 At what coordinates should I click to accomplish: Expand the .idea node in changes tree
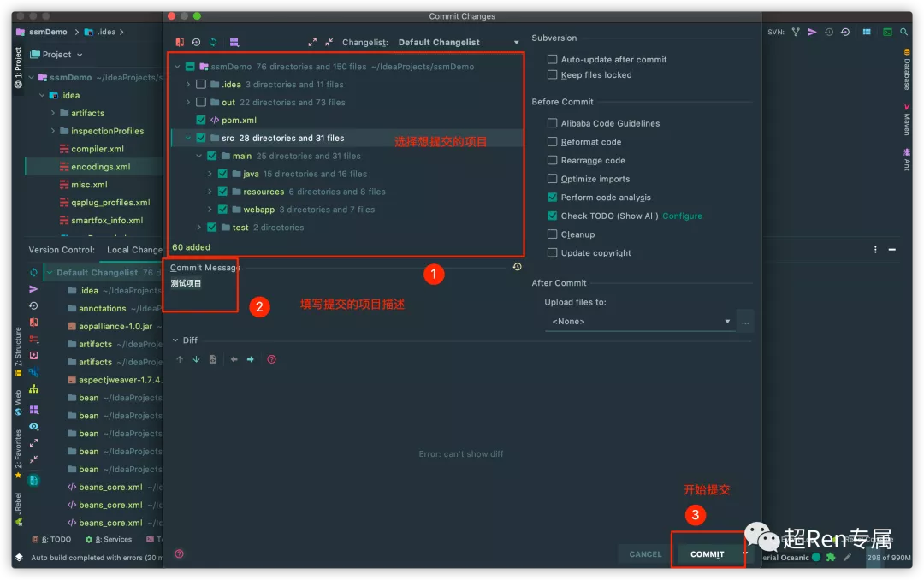point(188,85)
